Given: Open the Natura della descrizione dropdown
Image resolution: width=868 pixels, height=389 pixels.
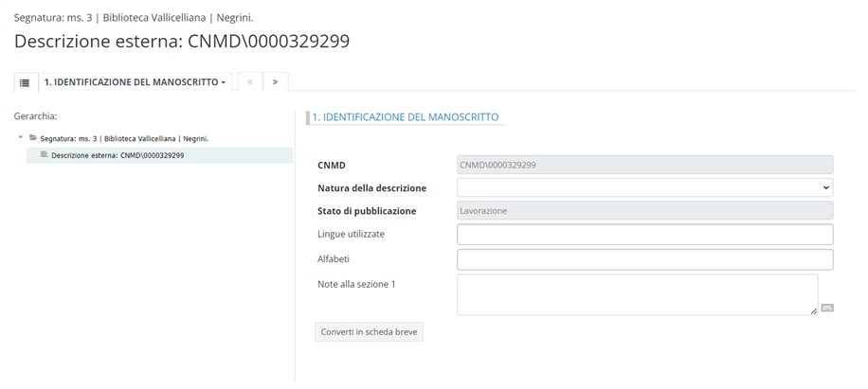Looking at the screenshot, I should coord(644,187).
